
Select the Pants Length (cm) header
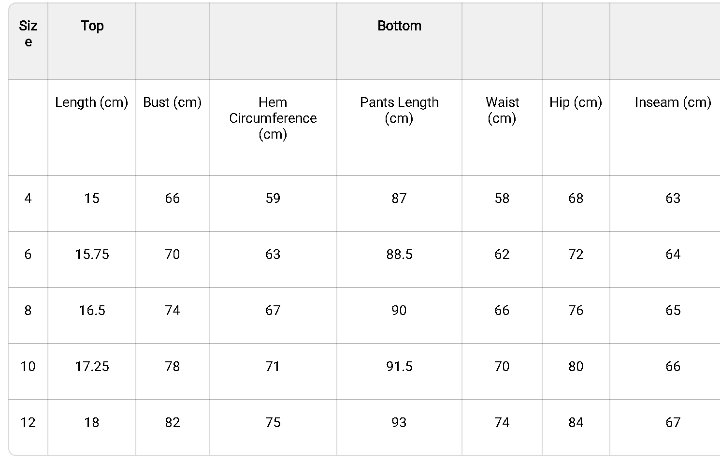click(399, 110)
